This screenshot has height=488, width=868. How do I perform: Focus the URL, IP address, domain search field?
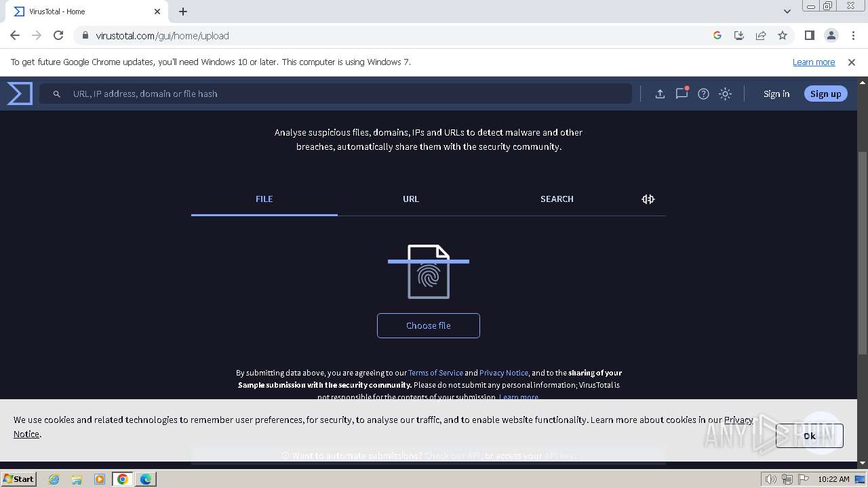[x=336, y=94]
